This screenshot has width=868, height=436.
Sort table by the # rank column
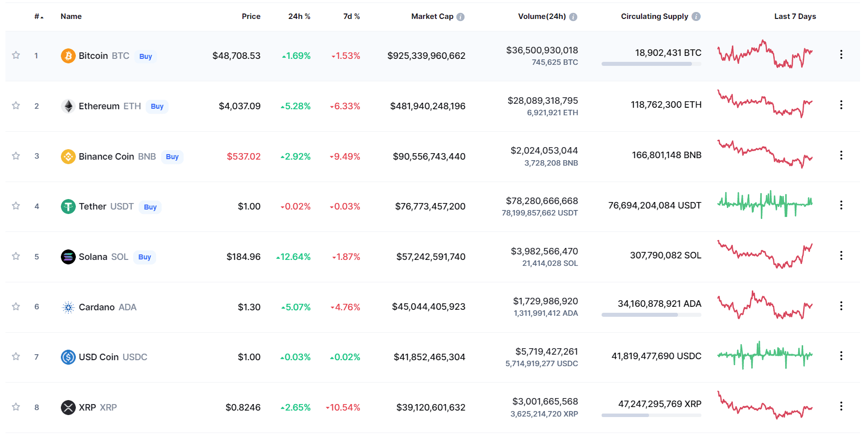coord(38,16)
